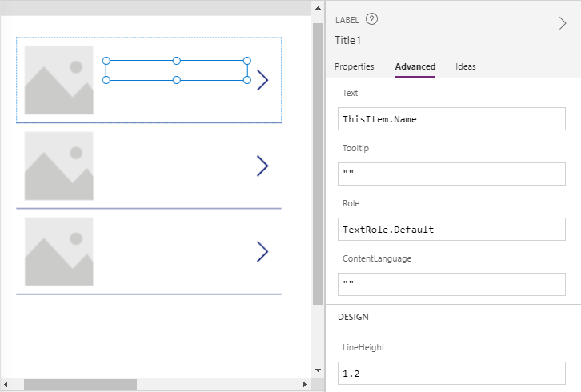Select the image placeholder in third gallery row
Screen dimensions: 581x392
pyautogui.click(x=58, y=251)
